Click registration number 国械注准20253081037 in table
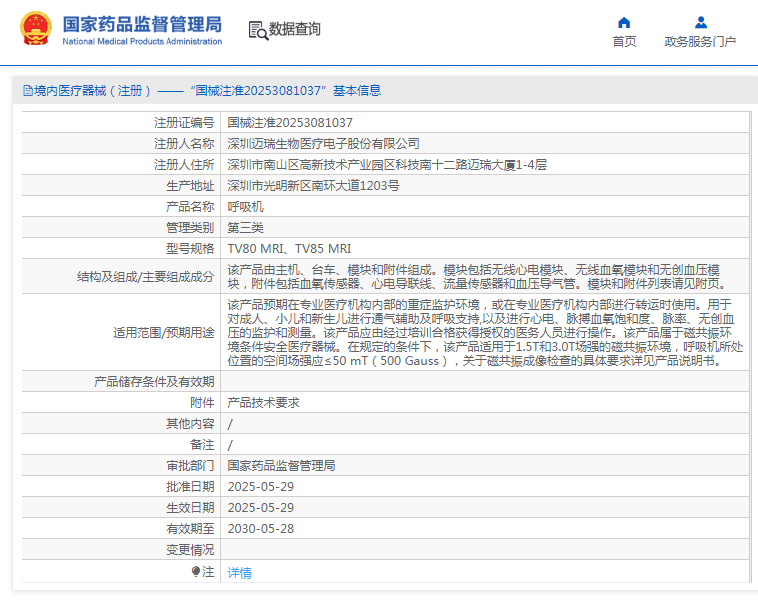 pos(290,122)
